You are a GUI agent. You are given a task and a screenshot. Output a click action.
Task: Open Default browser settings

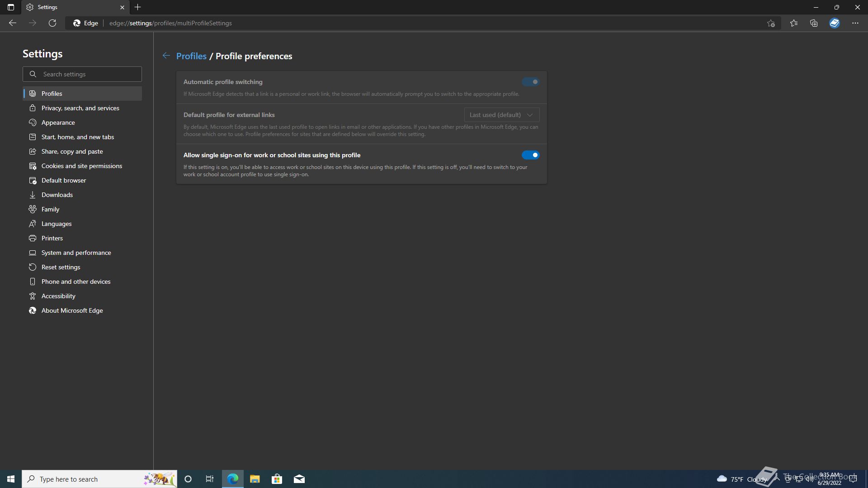83,180
